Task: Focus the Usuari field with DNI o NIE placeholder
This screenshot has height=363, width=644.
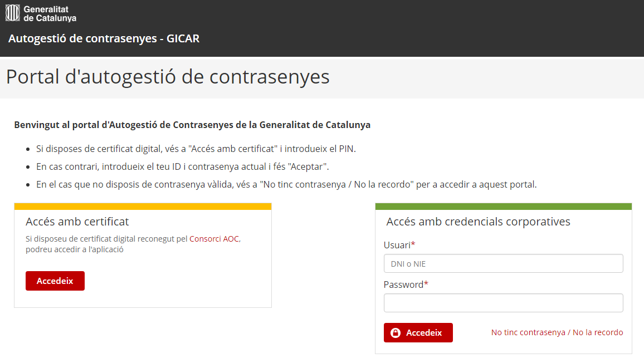Action: click(503, 264)
